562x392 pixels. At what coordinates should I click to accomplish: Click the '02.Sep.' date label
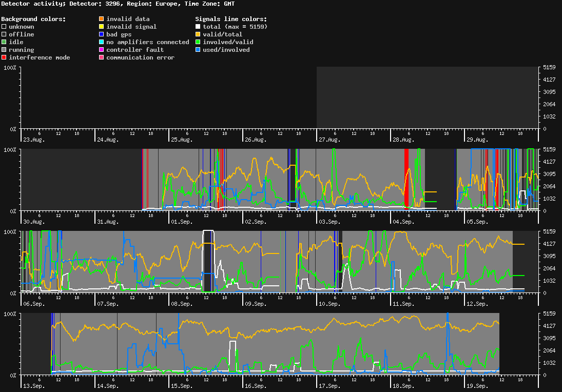click(x=256, y=222)
